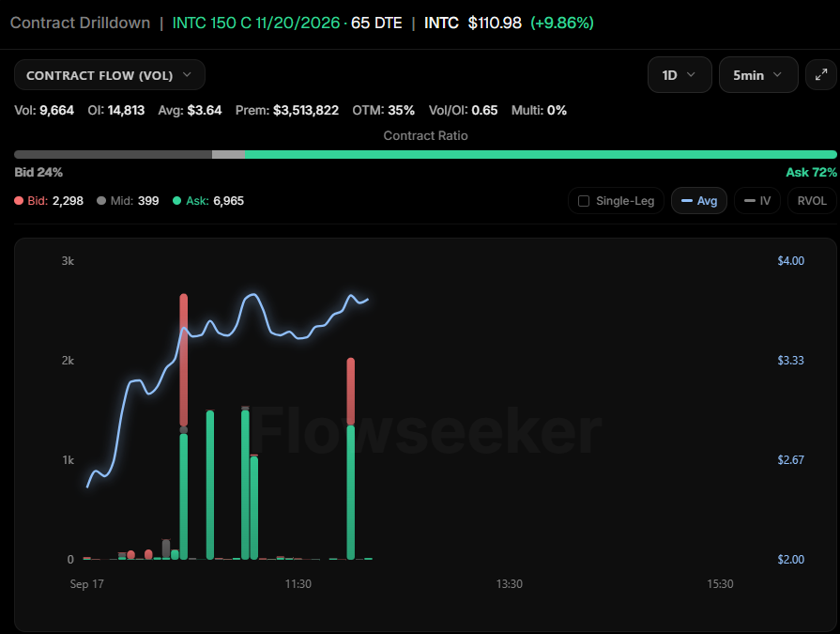Viewport: 840px width, 634px height.
Task: Click the INTC 150 C 11/20/2026 contract label
Action: [x=256, y=23]
